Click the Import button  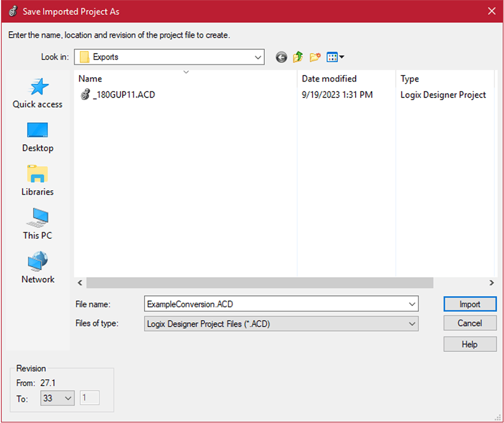tap(470, 304)
